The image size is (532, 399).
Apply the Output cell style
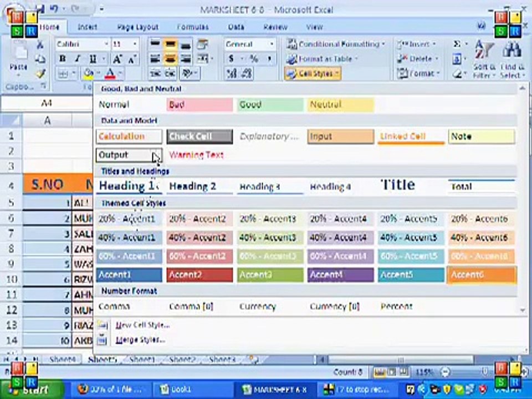tap(129, 155)
